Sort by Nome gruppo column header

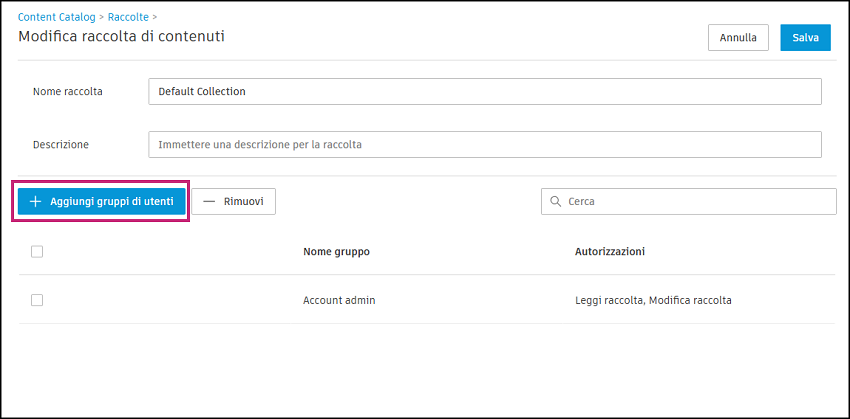coord(336,251)
